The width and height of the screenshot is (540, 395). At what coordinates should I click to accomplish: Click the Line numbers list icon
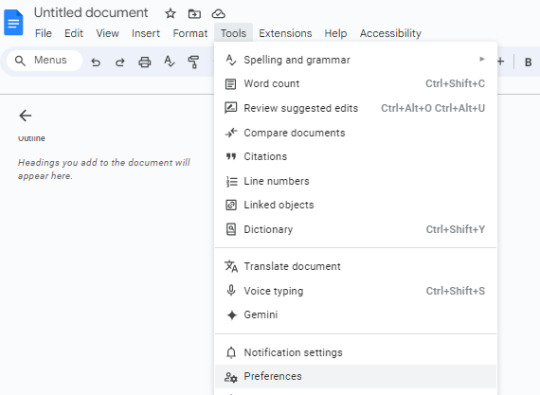coord(231,181)
